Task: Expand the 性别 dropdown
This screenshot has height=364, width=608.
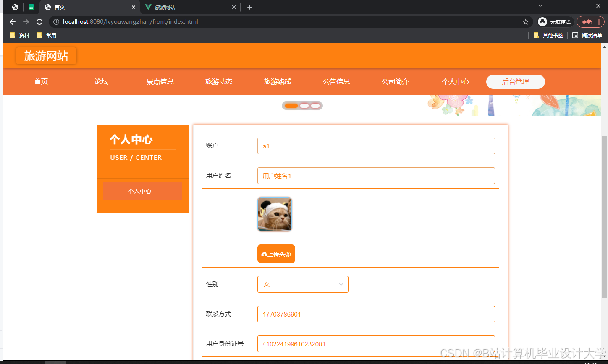Action: point(303,284)
